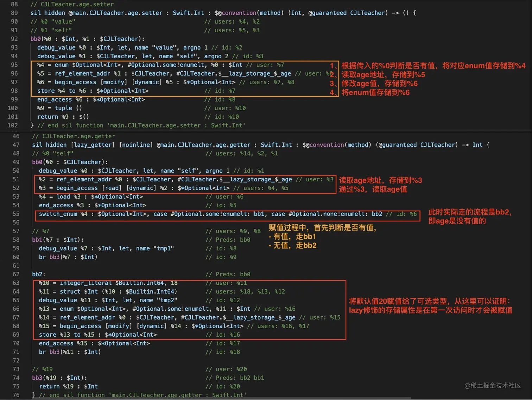Click '[noinline]' attribute on line 47
The height and width of the screenshot is (400, 532).
click(136, 145)
